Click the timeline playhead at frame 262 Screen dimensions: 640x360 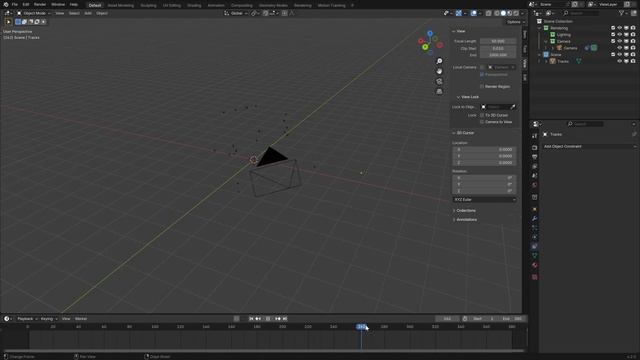click(361, 327)
